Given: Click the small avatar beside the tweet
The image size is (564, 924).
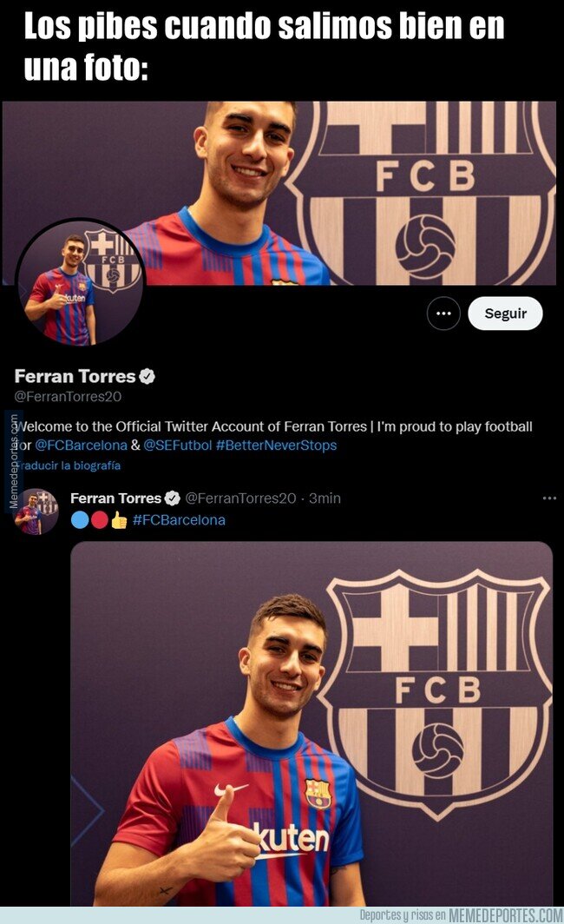Looking at the screenshot, I should click(36, 510).
